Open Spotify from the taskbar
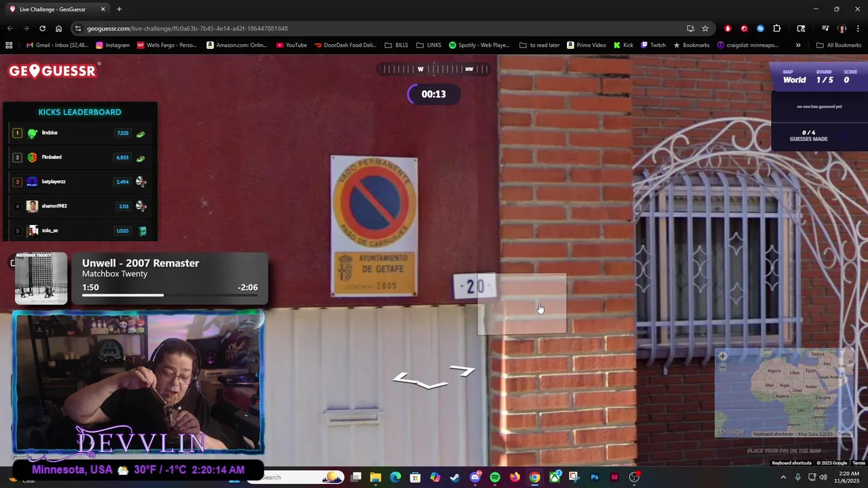This screenshot has height=488, width=868. point(495,477)
